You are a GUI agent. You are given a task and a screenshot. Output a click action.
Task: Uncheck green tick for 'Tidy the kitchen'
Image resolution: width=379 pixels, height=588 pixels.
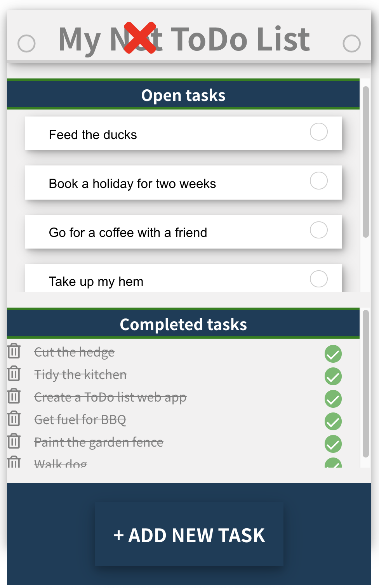point(333,376)
